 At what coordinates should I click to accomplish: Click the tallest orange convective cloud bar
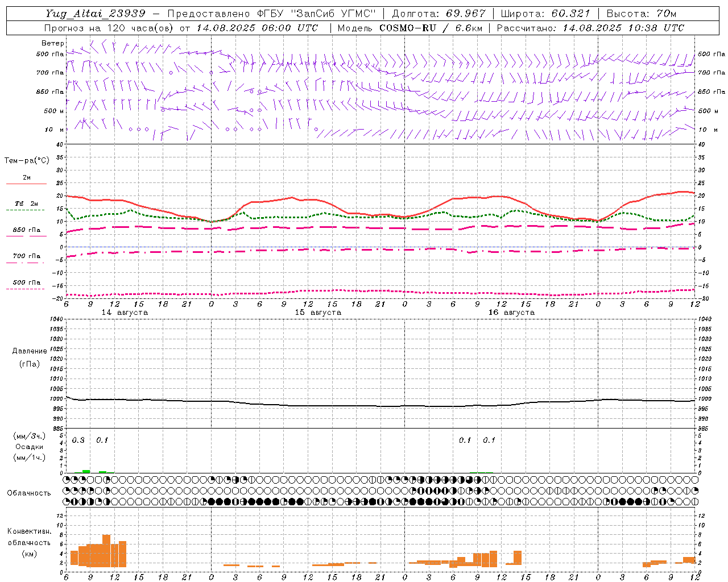pyautogui.click(x=106, y=551)
